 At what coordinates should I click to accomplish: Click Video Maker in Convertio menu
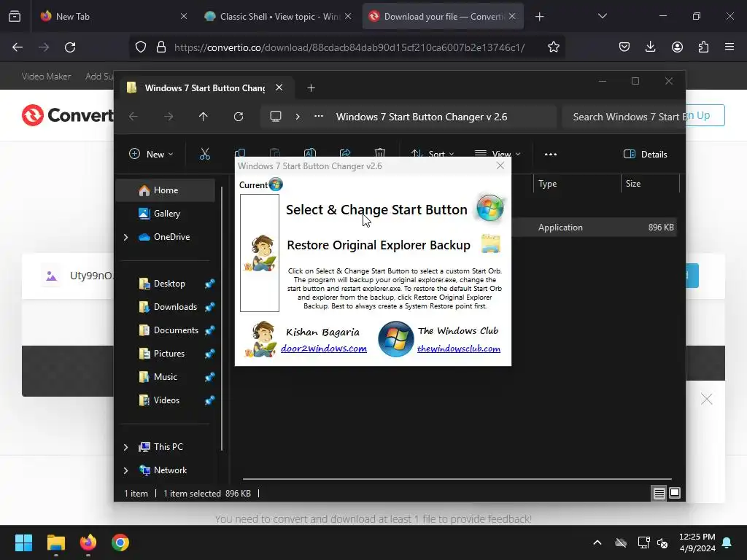(x=46, y=76)
